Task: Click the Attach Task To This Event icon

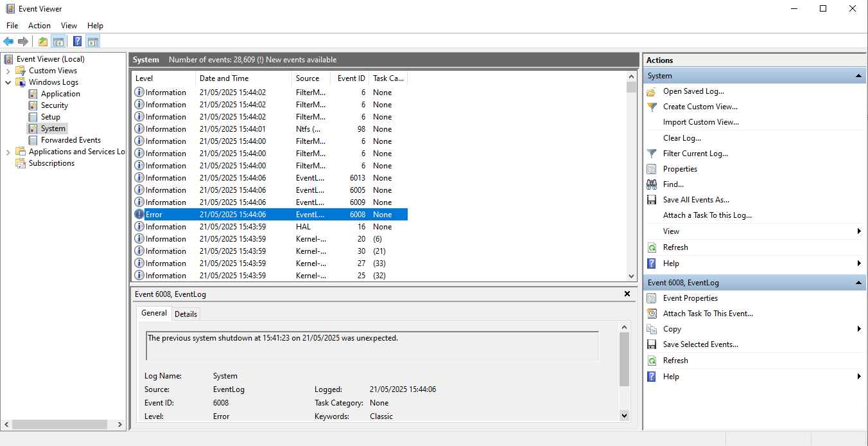Action: point(652,314)
